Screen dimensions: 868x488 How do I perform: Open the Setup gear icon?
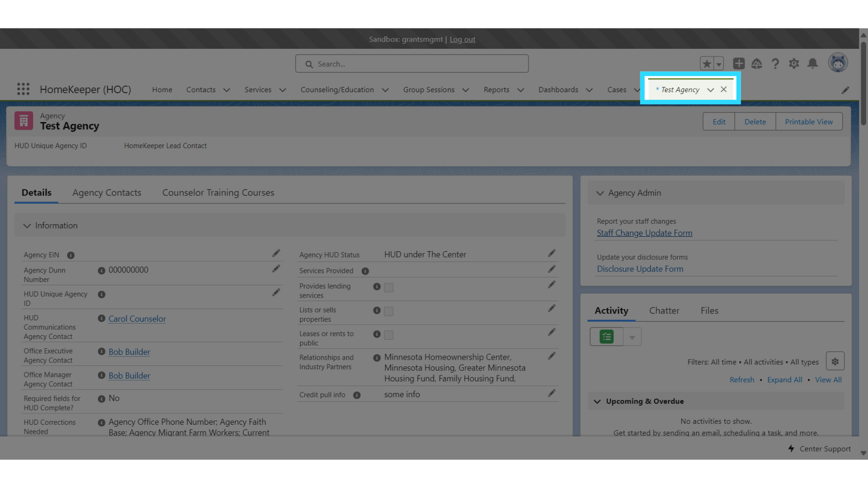coord(794,64)
